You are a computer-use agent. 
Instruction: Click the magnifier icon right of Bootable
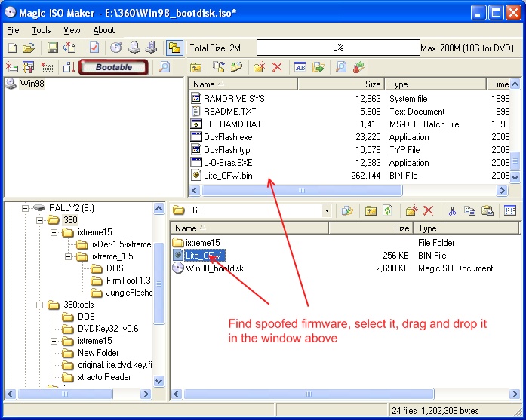[165, 67]
